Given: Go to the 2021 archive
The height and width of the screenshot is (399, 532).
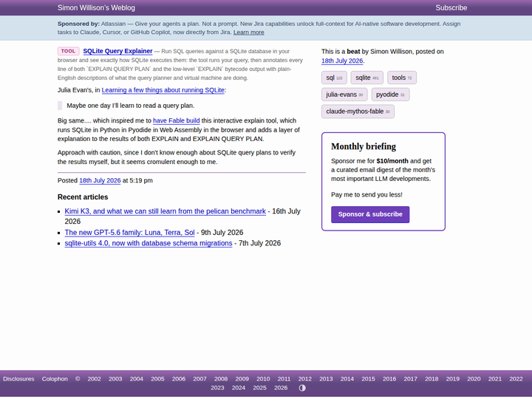Looking at the screenshot, I should click(x=495, y=378).
